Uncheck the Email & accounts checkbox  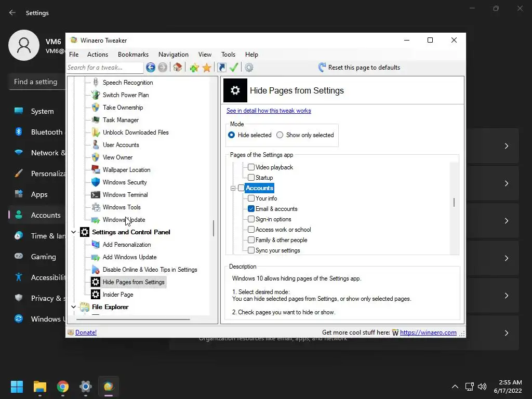tap(251, 209)
